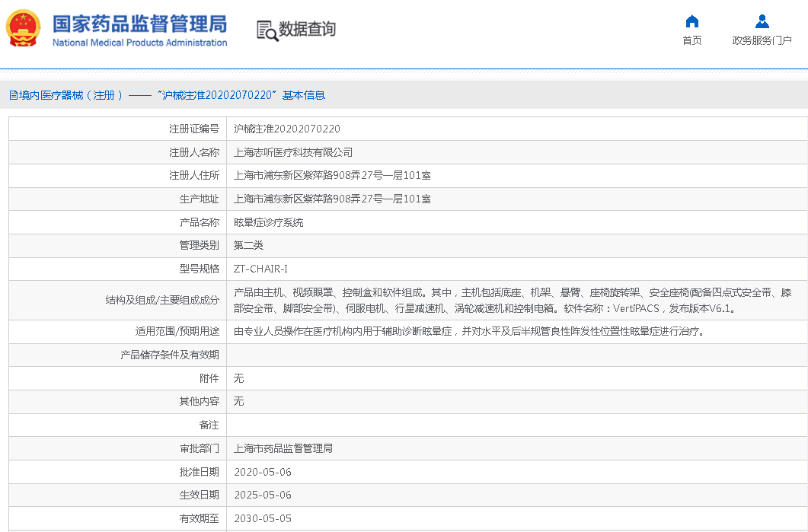Image resolution: width=808 pixels, height=532 pixels.
Task: Open the 首页 text link
Action: (691, 41)
